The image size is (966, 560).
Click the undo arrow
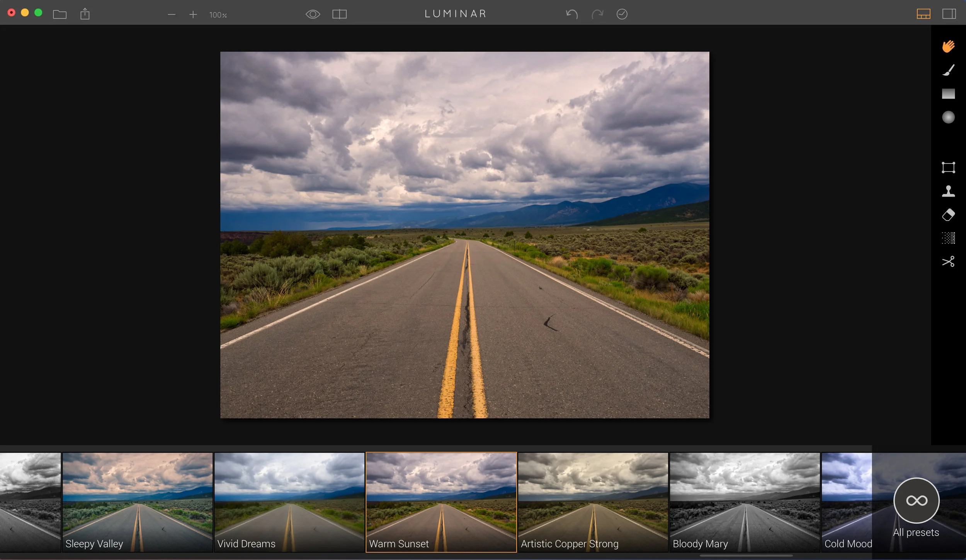point(571,14)
